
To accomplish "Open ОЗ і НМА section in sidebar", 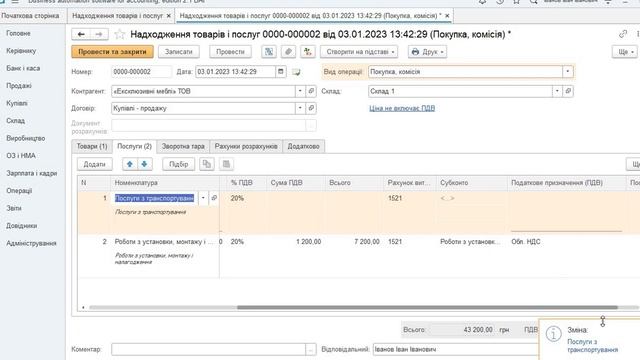I will pos(21,156).
